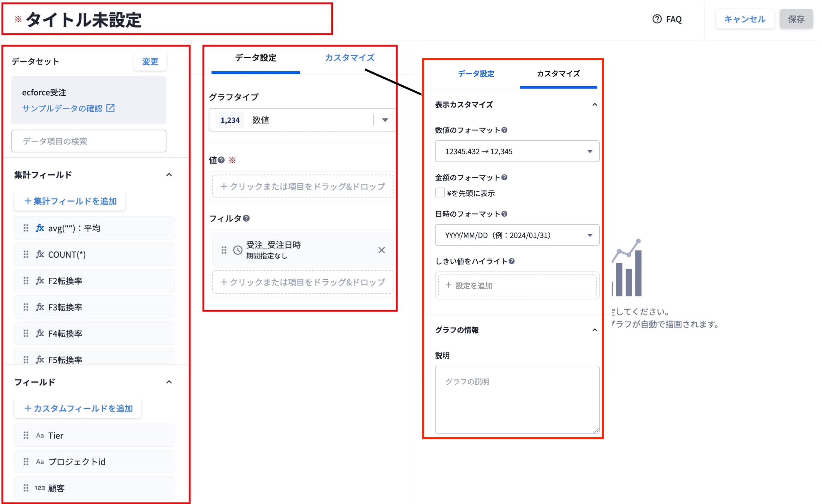Open the help icon next to 日時のフォーマット
Image resolution: width=822 pixels, height=504 pixels.
504,214
